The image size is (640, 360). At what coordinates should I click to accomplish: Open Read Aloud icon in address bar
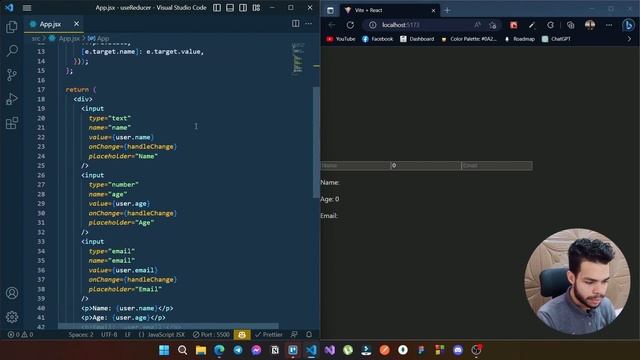[477, 25]
